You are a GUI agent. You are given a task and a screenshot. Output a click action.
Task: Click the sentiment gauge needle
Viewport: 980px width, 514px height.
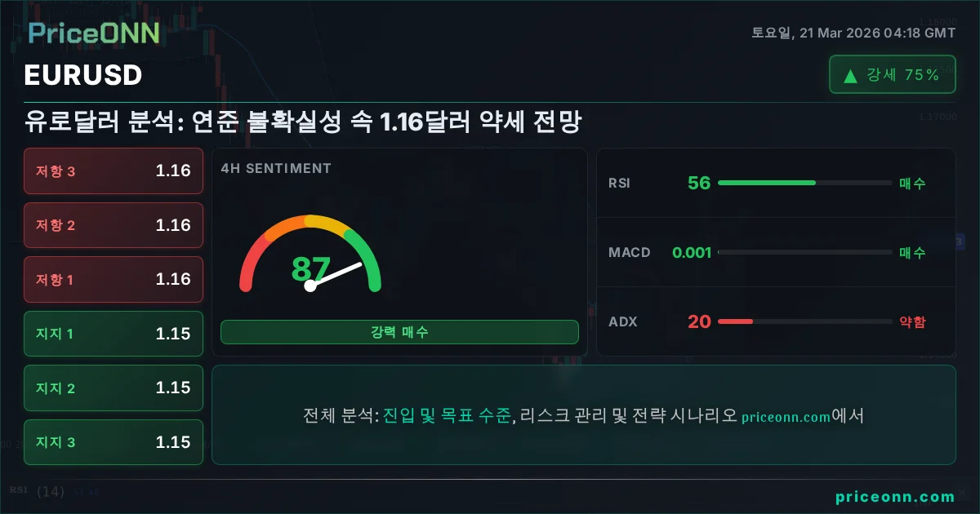tap(335, 275)
